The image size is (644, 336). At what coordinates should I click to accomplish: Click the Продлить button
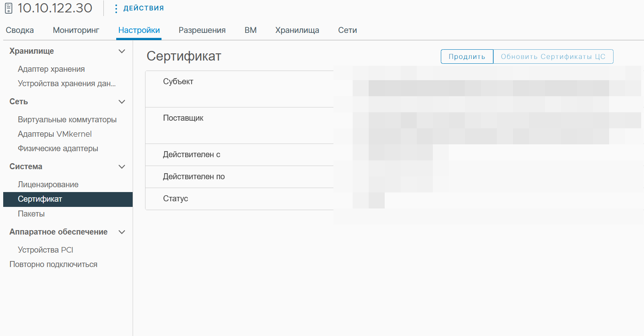click(467, 57)
